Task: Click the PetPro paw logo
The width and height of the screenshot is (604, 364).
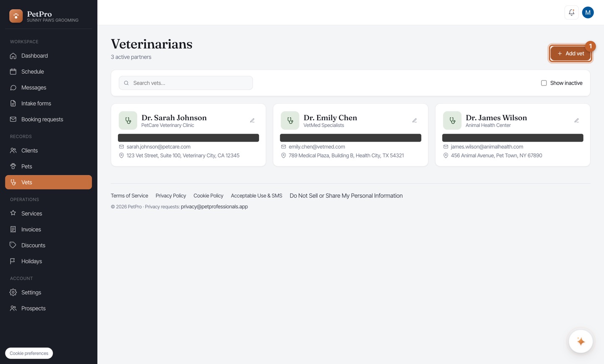Action: (16, 16)
